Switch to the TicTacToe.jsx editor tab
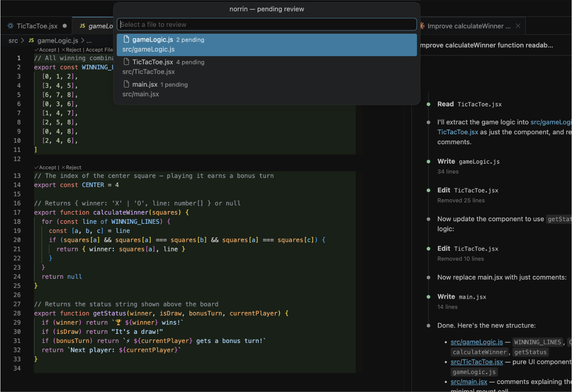 coord(36,26)
